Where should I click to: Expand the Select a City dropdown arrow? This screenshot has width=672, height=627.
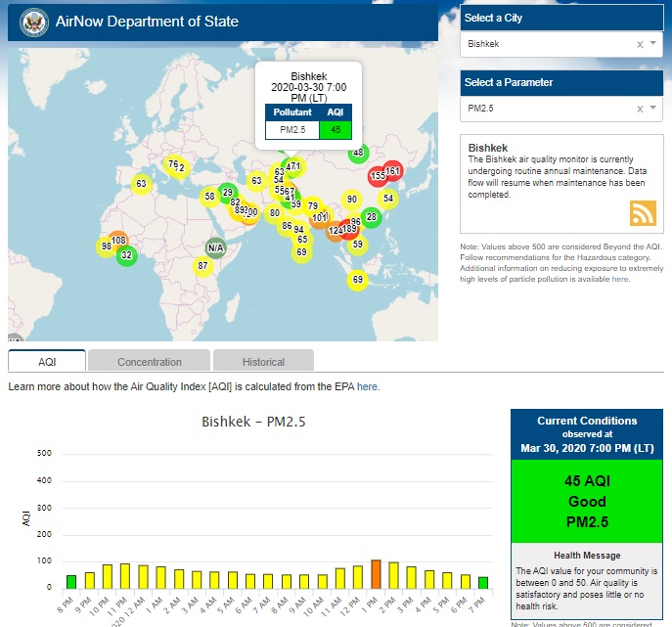click(652, 44)
